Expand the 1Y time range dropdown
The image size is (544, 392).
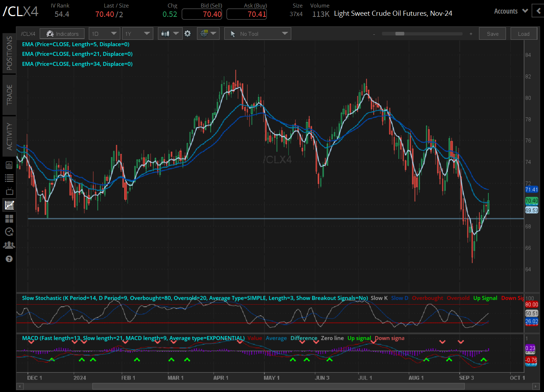click(137, 34)
